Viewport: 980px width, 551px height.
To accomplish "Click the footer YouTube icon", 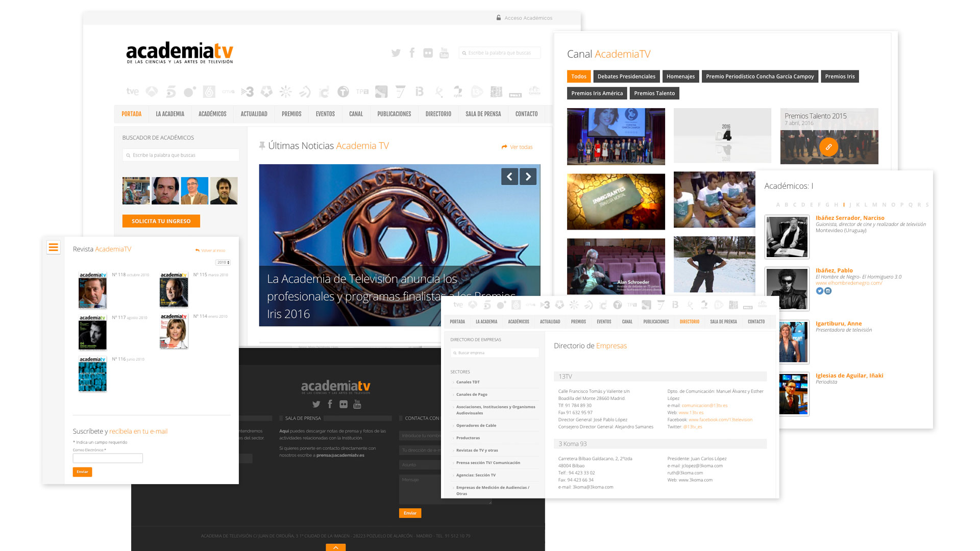I will [x=357, y=404].
